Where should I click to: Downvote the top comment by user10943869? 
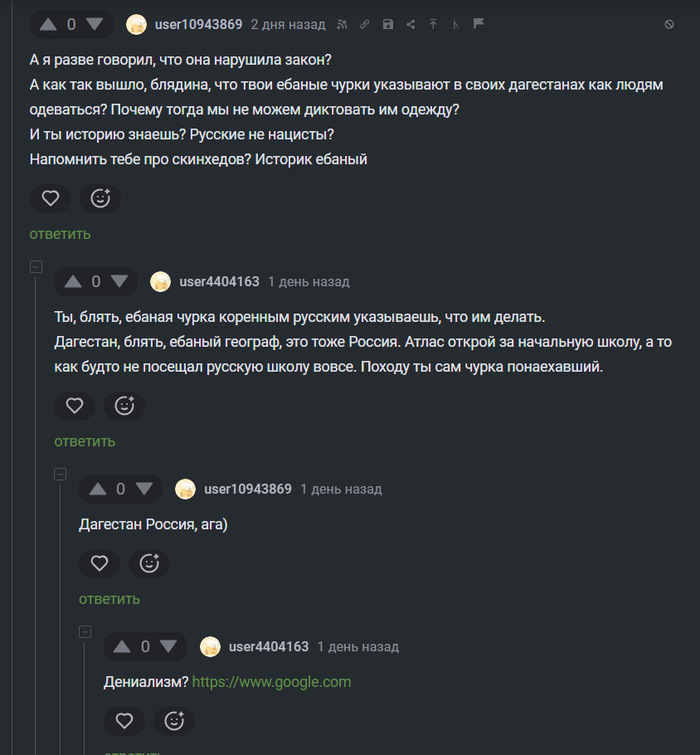(94, 24)
